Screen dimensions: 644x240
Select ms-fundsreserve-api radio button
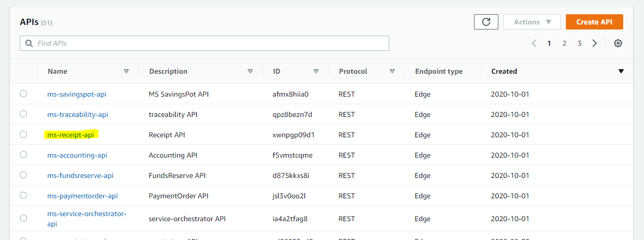[x=23, y=175]
